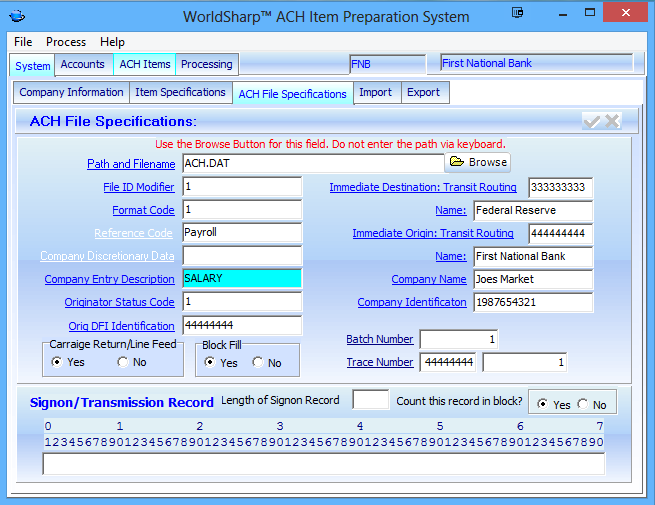Click the Company Entry Description field
The width and height of the screenshot is (655, 505).
(240, 279)
